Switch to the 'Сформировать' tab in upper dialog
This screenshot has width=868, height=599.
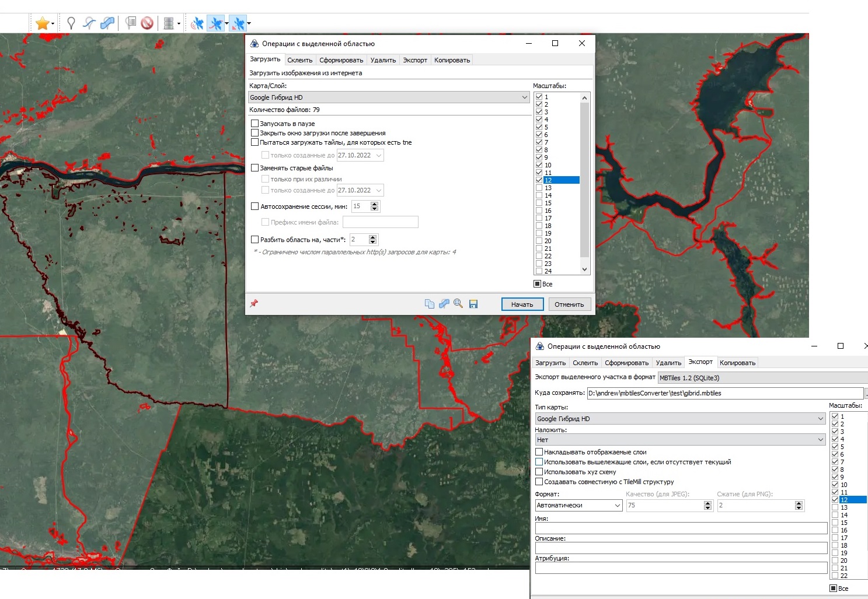pos(341,60)
